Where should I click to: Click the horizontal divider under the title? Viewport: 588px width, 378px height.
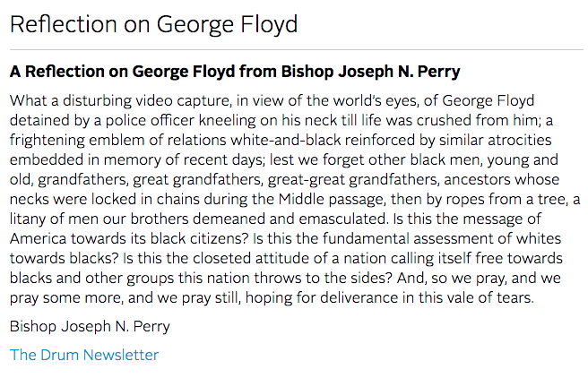pyautogui.click(x=297, y=49)
